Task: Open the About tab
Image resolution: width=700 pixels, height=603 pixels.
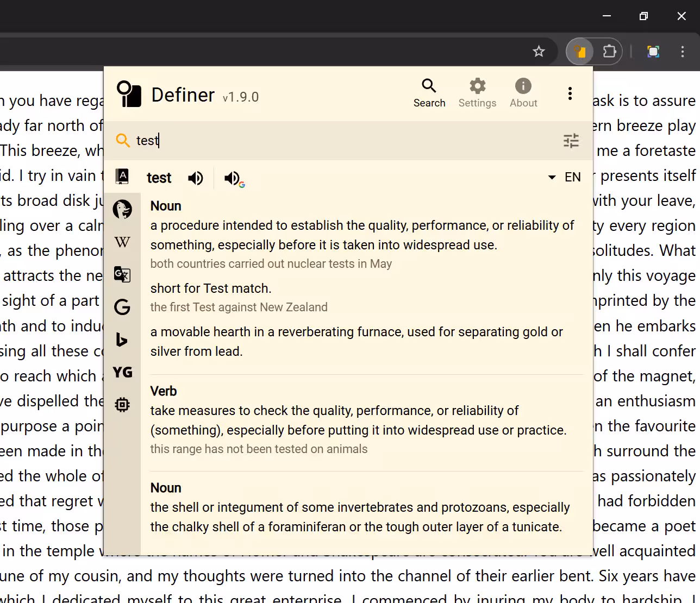Action: 523,93
